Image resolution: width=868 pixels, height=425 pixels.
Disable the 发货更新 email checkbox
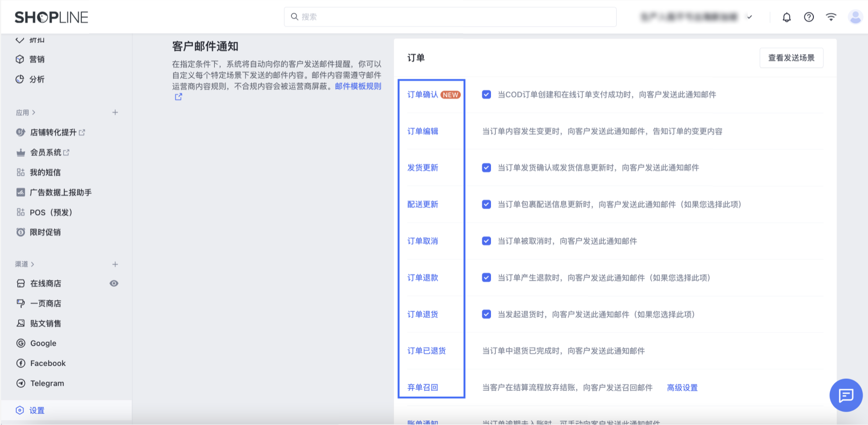coord(486,168)
